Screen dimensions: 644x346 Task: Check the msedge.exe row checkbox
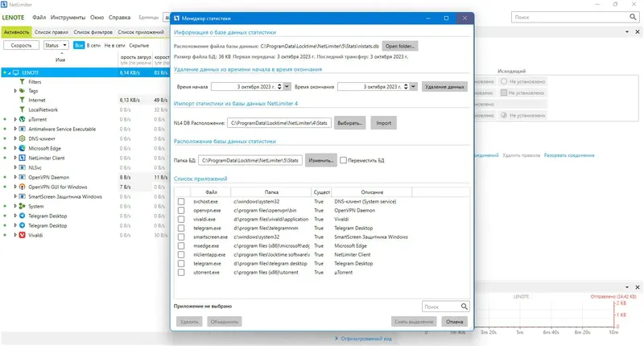coord(181,246)
